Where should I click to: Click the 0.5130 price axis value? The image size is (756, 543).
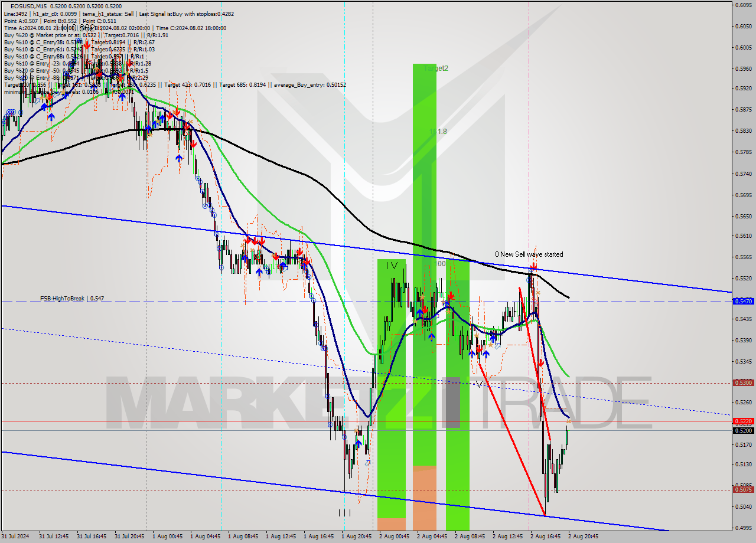pyautogui.click(x=743, y=464)
